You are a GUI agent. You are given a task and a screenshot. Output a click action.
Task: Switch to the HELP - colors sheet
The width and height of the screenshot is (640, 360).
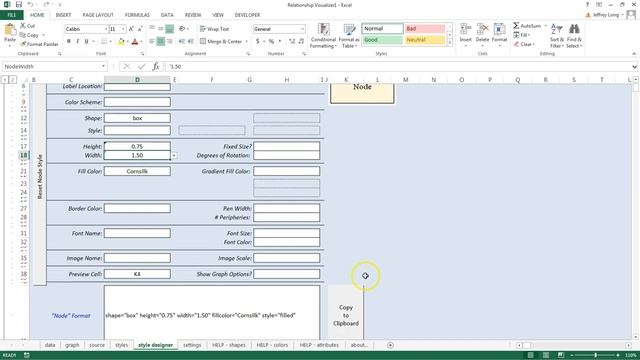tap(272, 345)
